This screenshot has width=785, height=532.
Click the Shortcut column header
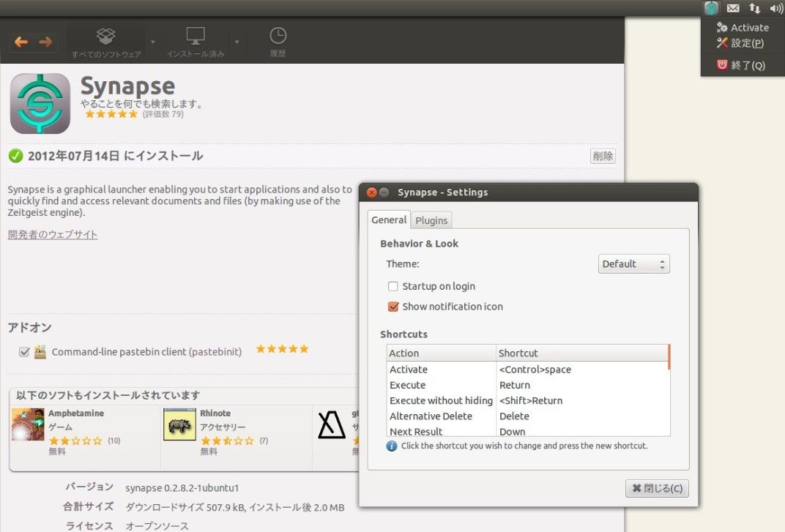pos(583,353)
